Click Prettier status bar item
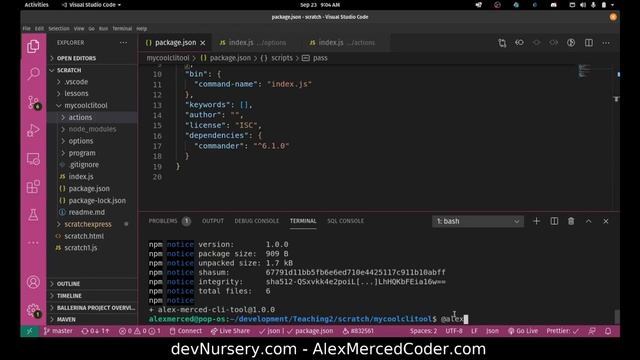This screenshot has height=360, width=640. click(x=562, y=331)
